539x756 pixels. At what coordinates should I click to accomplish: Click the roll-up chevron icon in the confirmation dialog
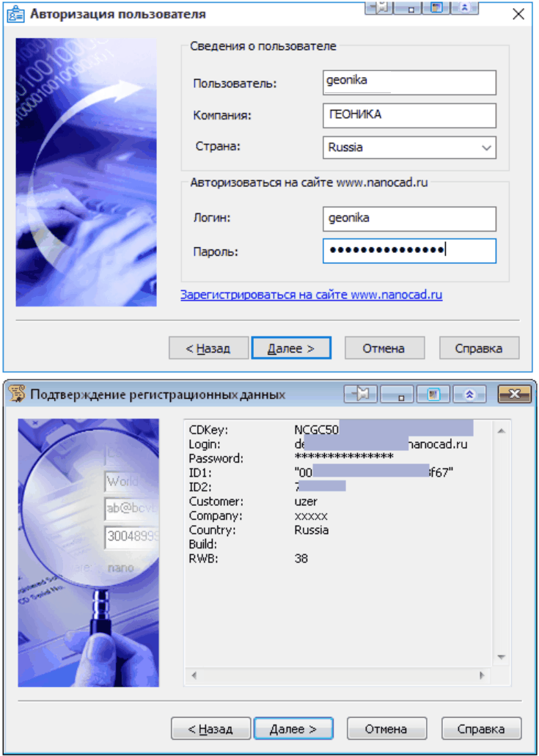pos(470,394)
